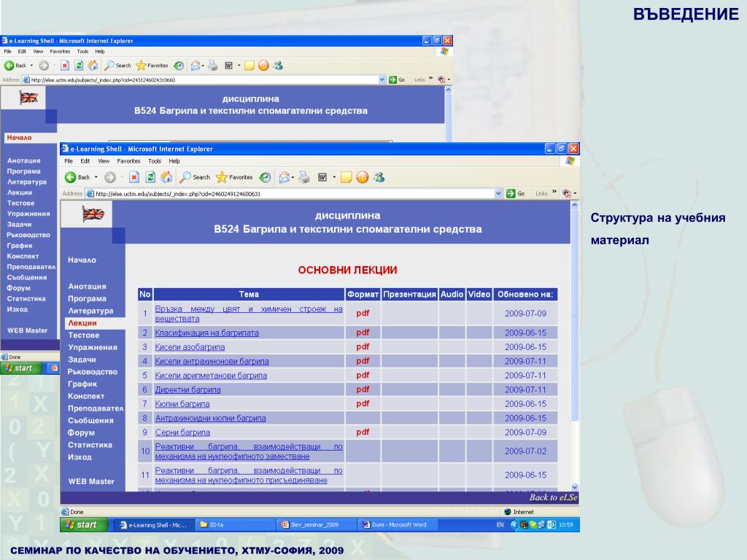The width and height of the screenshot is (747, 560).
Task: Open Help menu in front IE window
Action: [174, 161]
